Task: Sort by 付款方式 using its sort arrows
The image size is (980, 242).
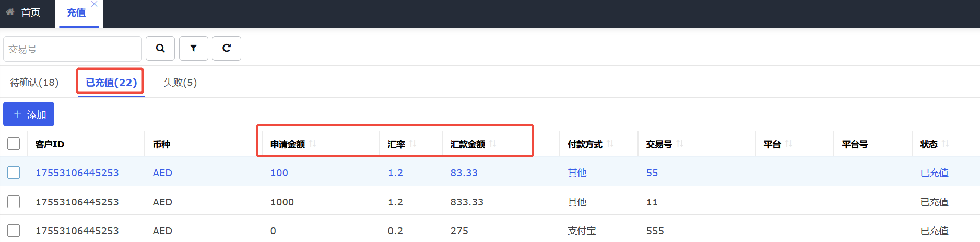Action: click(610, 144)
